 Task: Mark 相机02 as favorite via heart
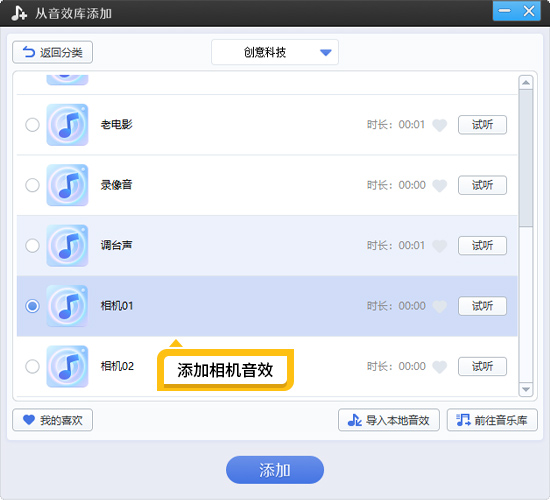[x=439, y=367]
